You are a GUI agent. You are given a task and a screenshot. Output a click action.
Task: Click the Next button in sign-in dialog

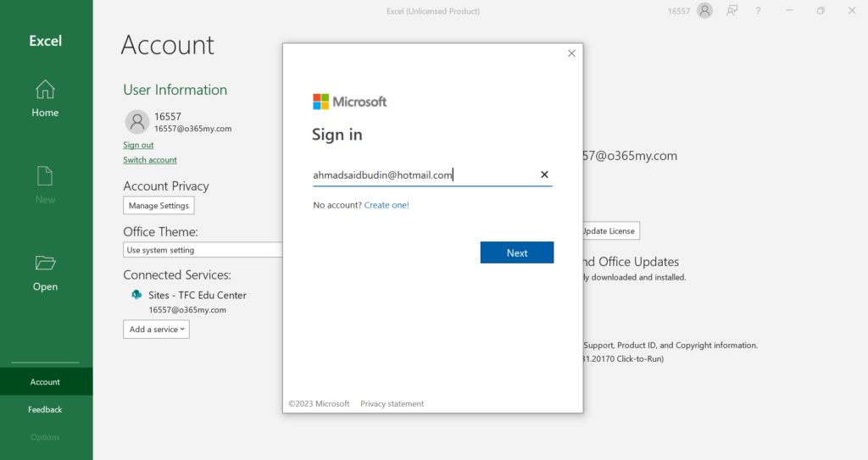[x=517, y=252]
